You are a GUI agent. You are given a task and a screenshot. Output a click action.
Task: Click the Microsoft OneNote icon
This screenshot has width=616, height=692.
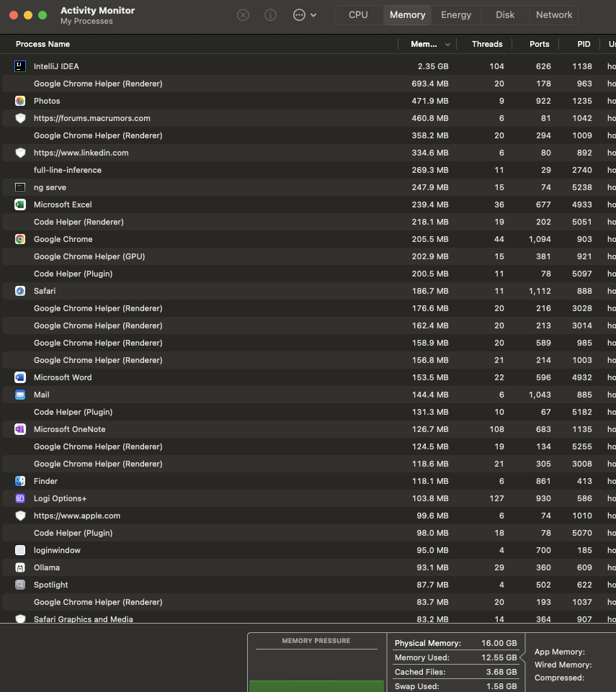coord(20,429)
